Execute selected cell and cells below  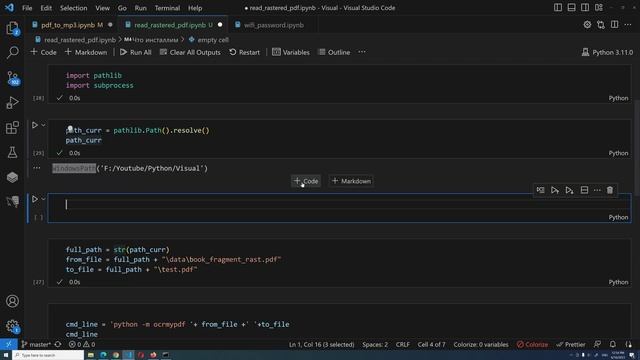(x=569, y=190)
